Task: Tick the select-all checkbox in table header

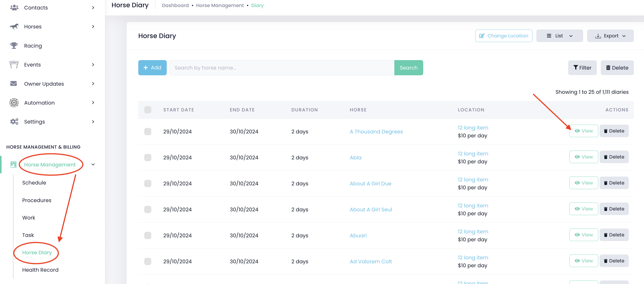Action: pos(148,110)
